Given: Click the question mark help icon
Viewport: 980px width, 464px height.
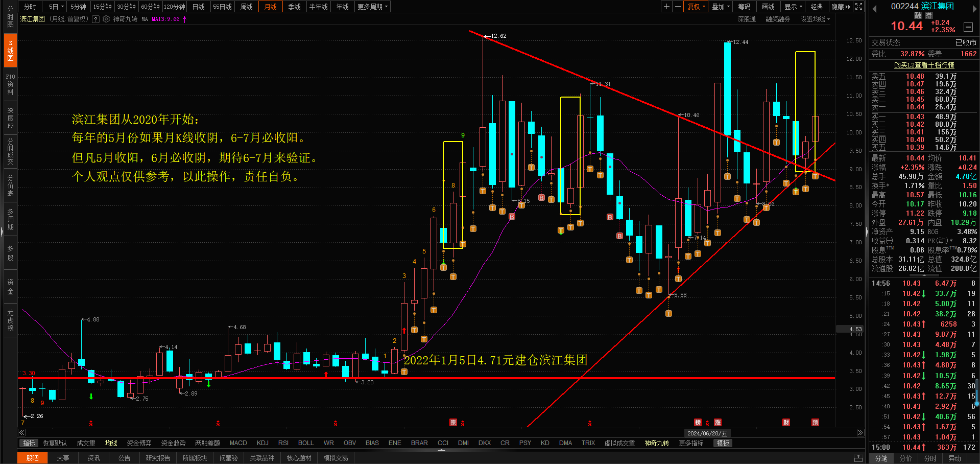Looking at the screenshot, I should pyautogui.click(x=95, y=19).
